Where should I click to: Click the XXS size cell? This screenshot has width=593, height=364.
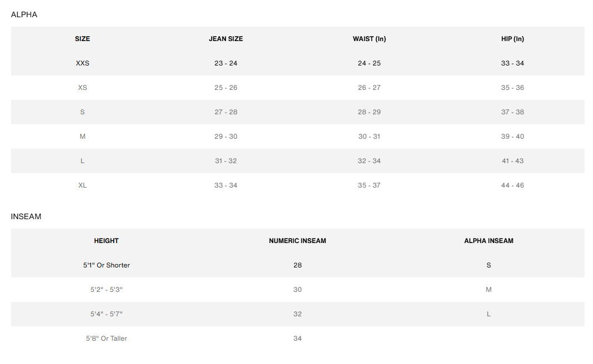tap(82, 63)
